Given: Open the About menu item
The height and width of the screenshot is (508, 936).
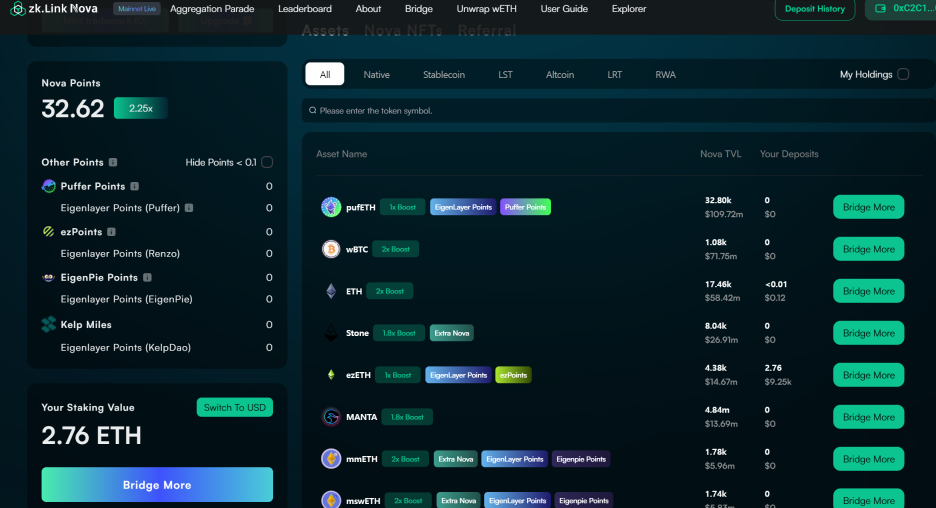Looking at the screenshot, I should [368, 9].
